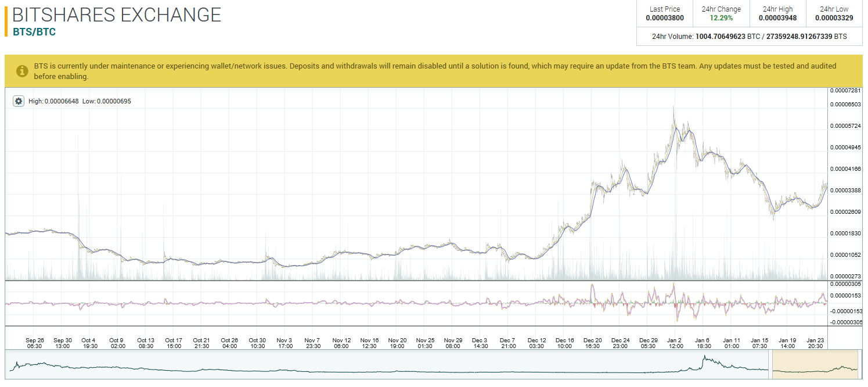Click the Sep 26 06:30 time axis label
868x387 pixels.
pos(35,343)
